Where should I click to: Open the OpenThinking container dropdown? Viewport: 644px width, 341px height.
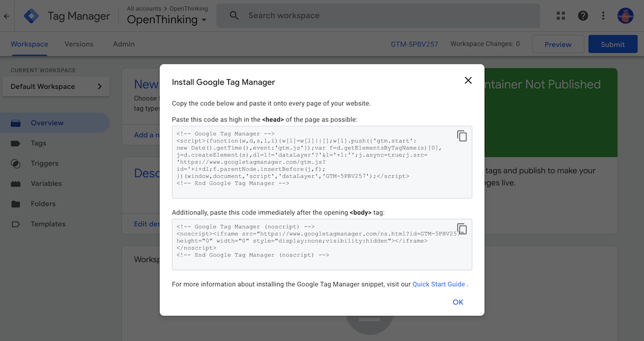pos(166,19)
